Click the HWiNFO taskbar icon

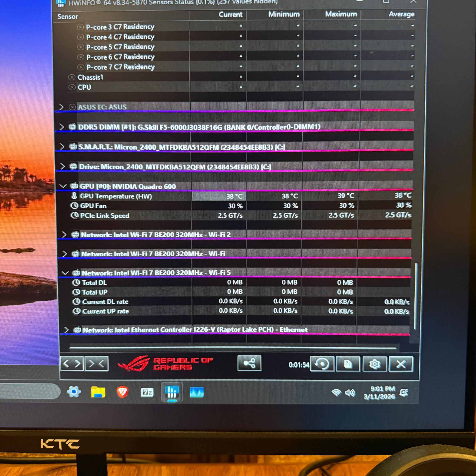pos(172,392)
